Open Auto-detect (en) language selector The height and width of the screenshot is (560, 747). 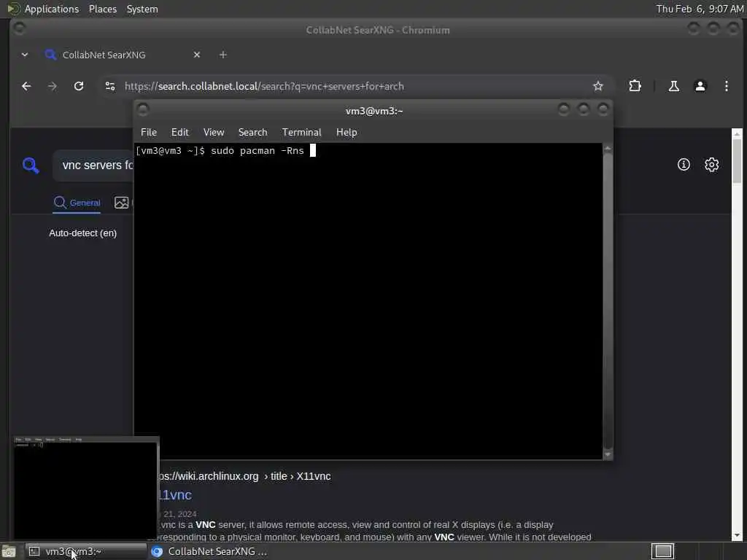tap(83, 233)
